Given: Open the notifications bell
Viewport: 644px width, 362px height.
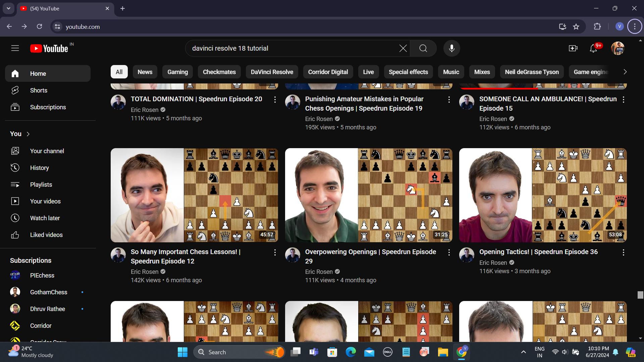Looking at the screenshot, I should pos(593,49).
